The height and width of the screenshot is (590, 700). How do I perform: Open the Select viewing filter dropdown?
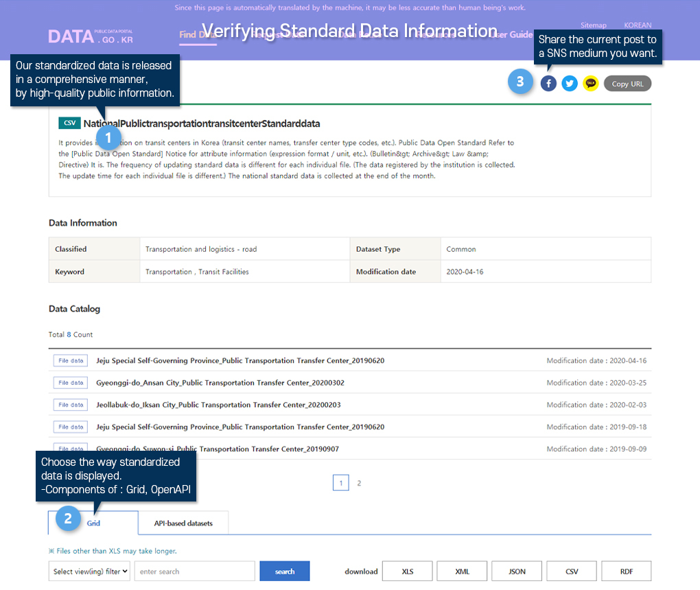[x=89, y=571]
